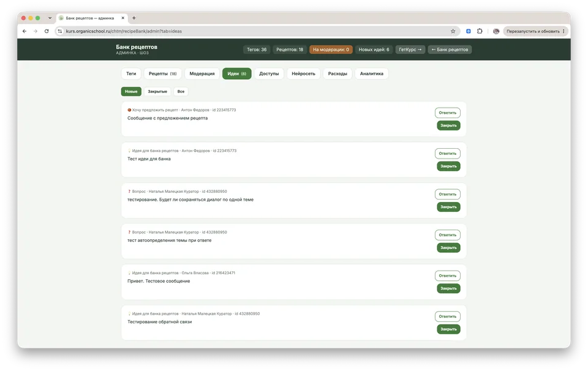Screen dimensions: 588x371
Task: View site information icon in address bar
Action: pyautogui.click(x=60, y=31)
